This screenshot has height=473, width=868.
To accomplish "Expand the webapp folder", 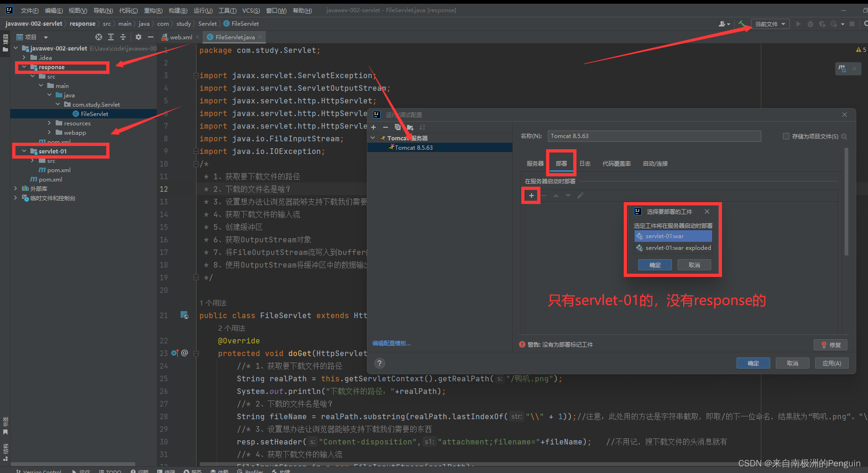I will coord(50,132).
